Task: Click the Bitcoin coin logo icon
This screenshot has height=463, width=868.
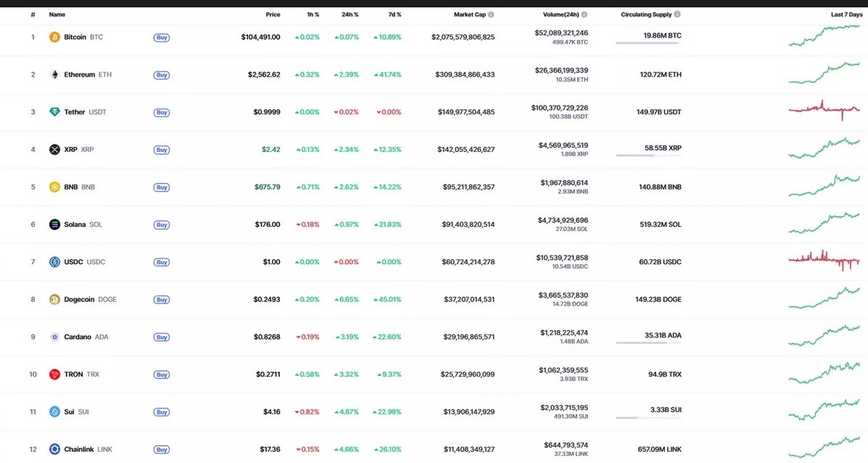Action: pyautogui.click(x=54, y=37)
